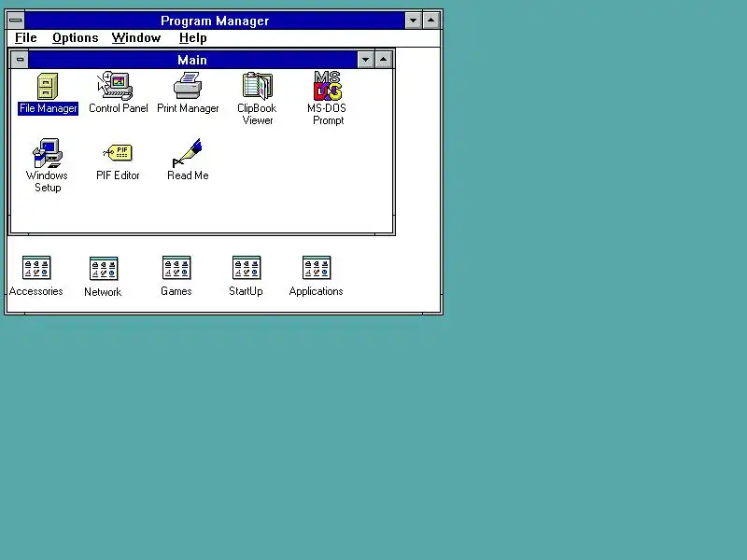Open Program Manager control-menu box
The height and width of the screenshot is (560, 747).
(16, 21)
